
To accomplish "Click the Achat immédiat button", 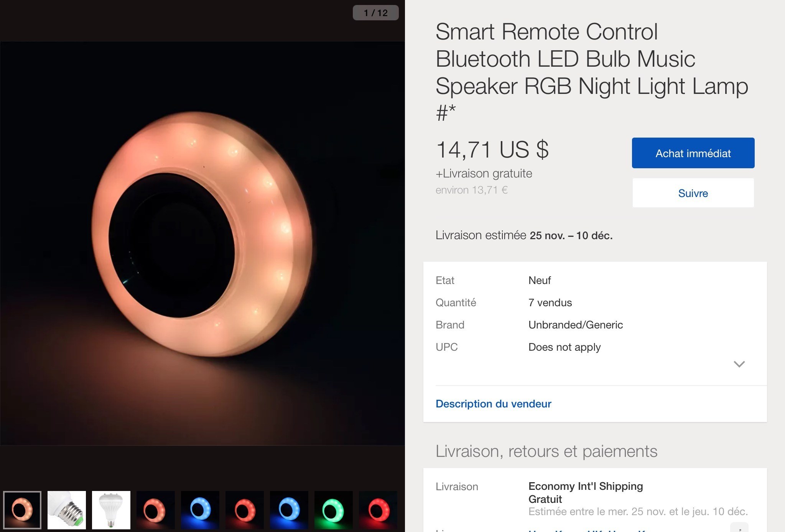I will coord(693,153).
